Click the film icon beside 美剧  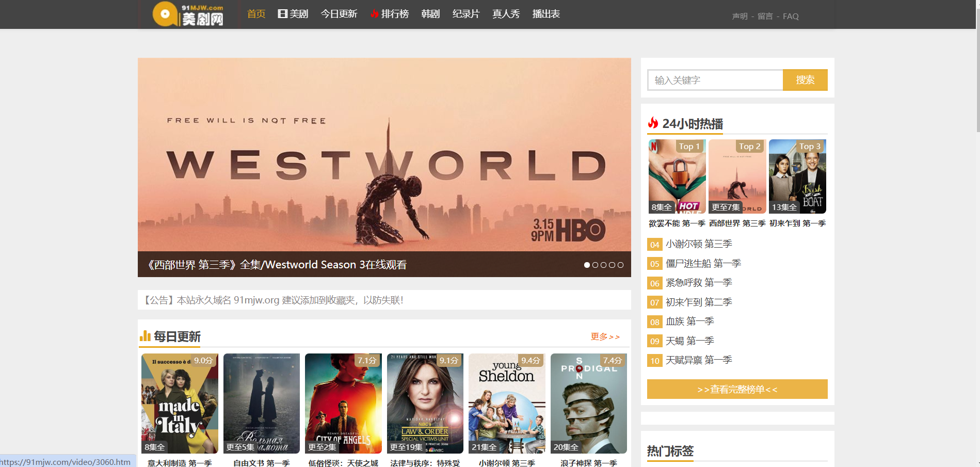pos(282,14)
